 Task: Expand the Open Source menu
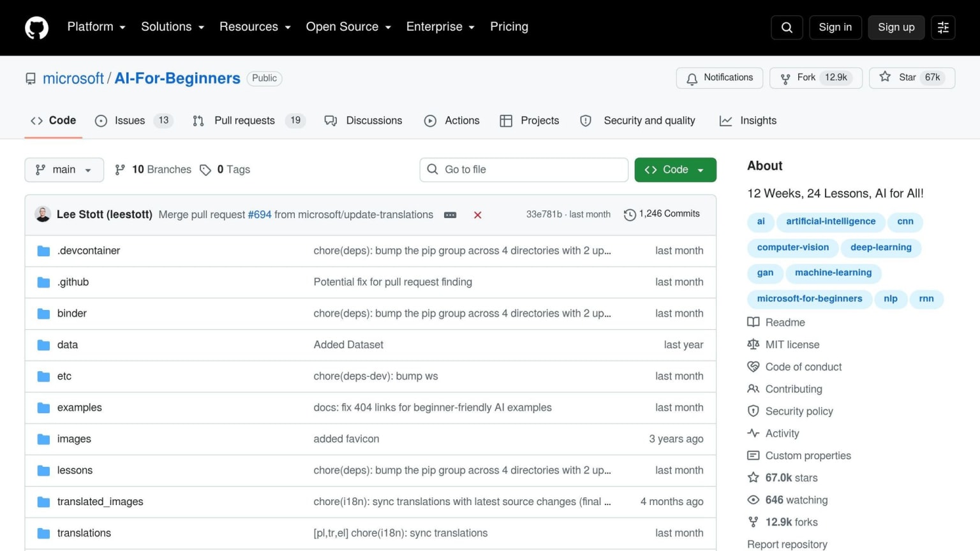pos(348,27)
